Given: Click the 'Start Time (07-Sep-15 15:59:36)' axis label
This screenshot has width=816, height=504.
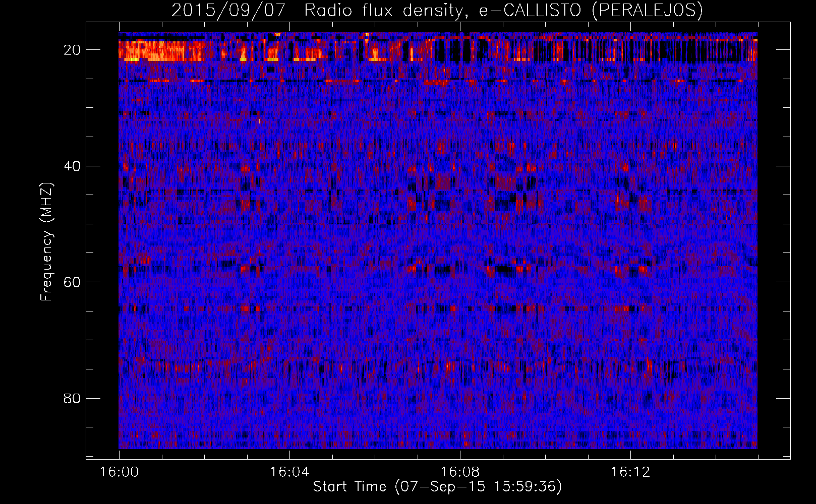Looking at the screenshot, I should [437, 487].
